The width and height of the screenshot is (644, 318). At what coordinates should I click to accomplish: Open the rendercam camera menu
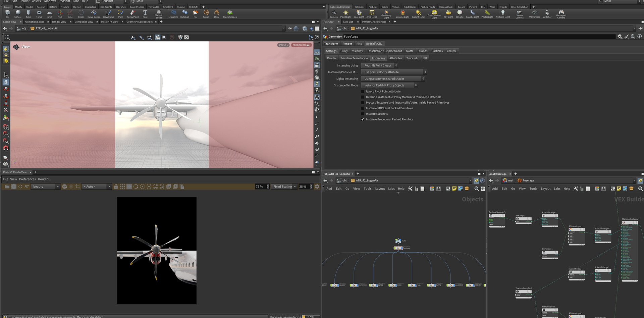(x=301, y=45)
